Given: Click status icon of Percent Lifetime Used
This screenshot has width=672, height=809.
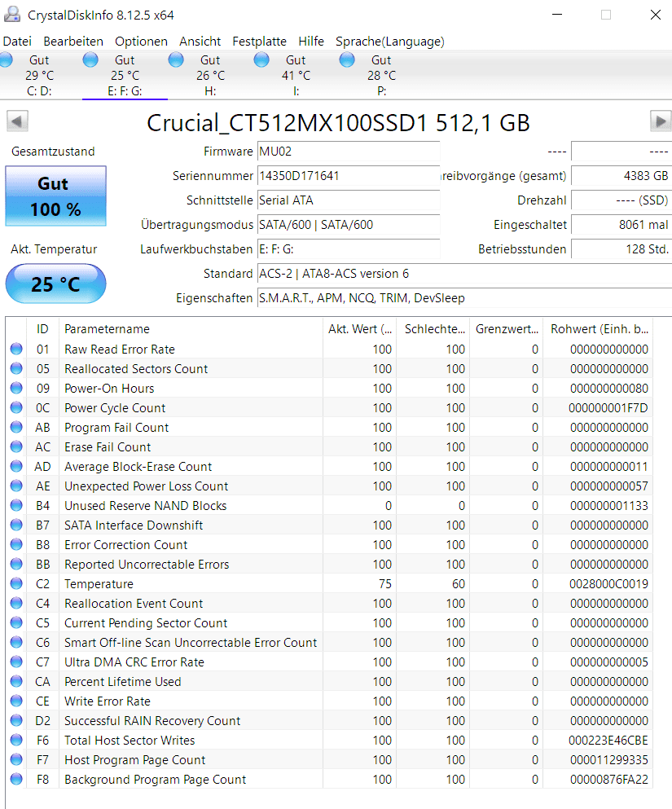Looking at the screenshot, I should tap(16, 682).
